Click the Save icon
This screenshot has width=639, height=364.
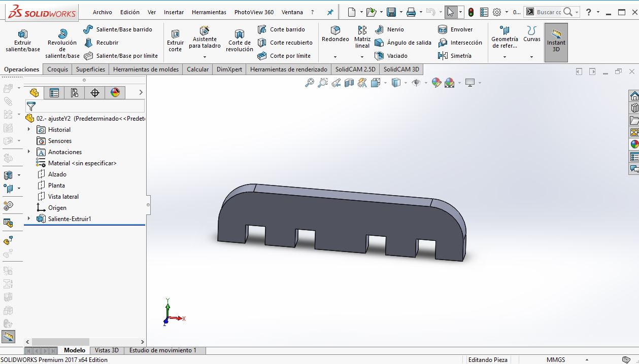pyautogui.click(x=391, y=12)
